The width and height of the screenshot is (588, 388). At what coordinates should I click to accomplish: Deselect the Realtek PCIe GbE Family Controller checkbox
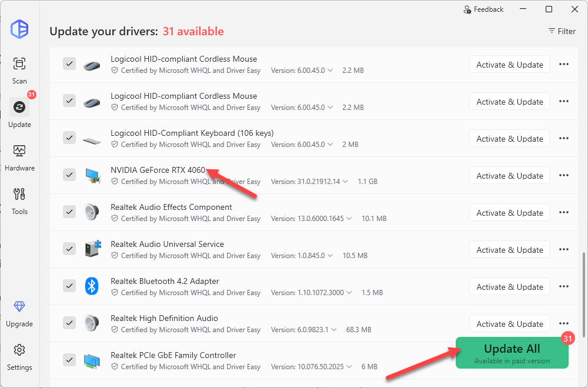pos(69,360)
